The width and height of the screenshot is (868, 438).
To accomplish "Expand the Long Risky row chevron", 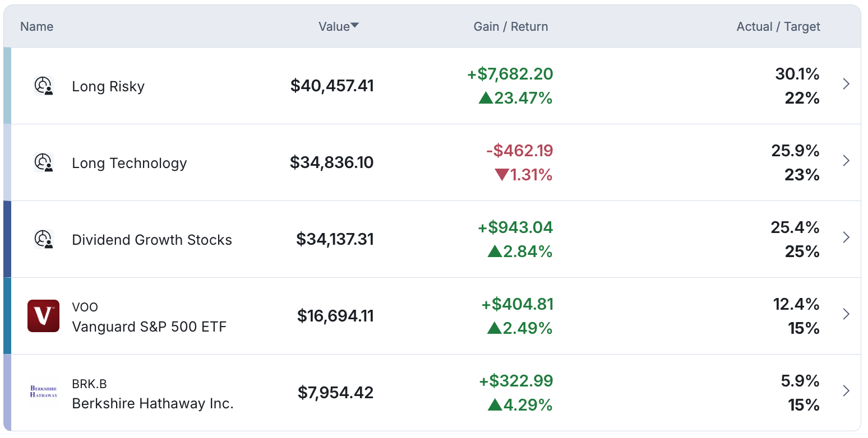I will (x=846, y=84).
